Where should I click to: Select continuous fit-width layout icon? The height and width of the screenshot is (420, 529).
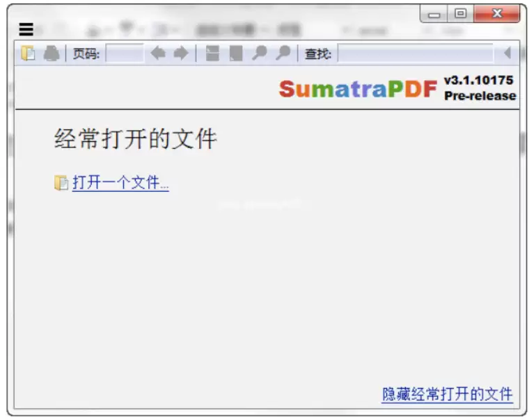coord(212,54)
